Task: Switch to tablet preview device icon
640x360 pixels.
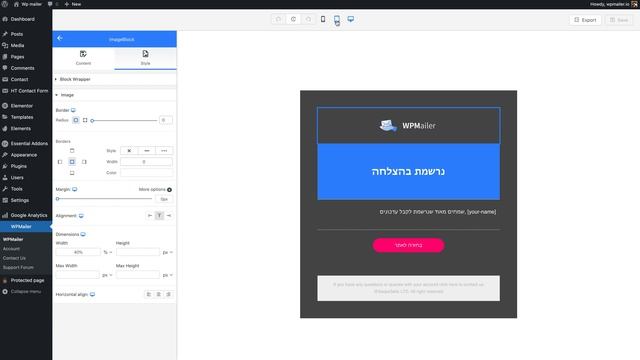Action: click(337, 19)
